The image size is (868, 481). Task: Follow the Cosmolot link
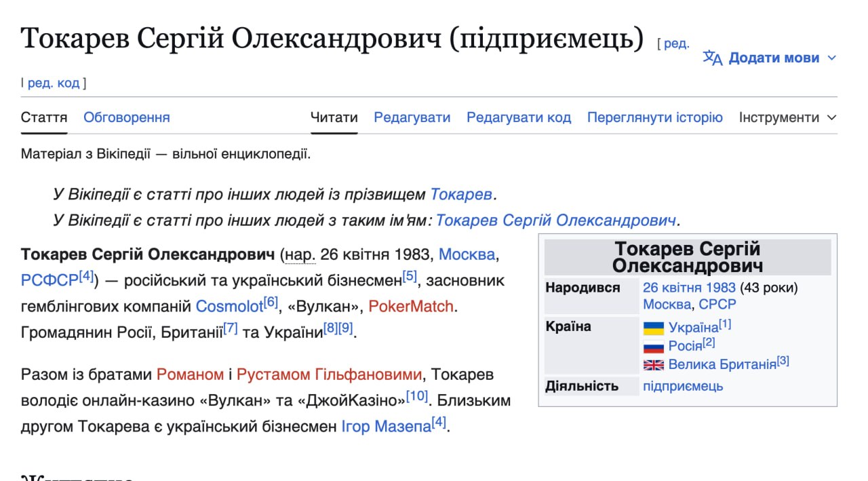click(229, 307)
